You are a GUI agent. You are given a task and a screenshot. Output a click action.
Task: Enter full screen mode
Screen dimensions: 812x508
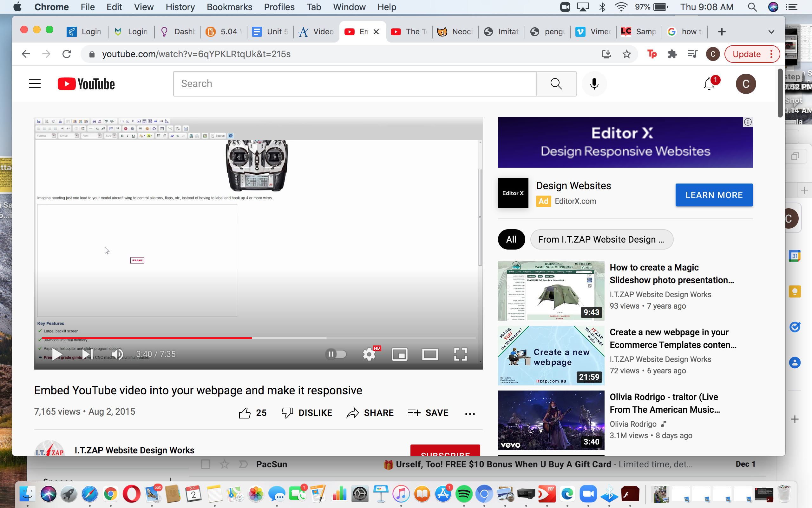click(x=460, y=354)
